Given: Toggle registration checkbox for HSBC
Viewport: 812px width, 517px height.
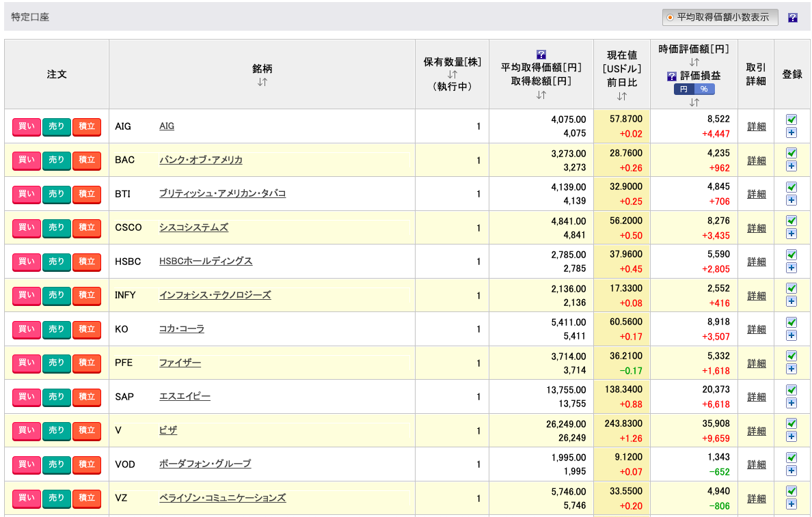Looking at the screenshot, I should pos(791,255).
